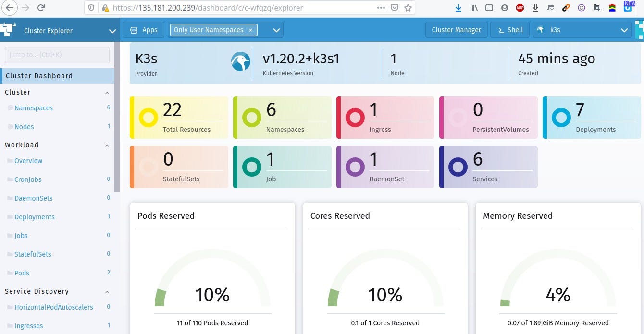The image size is (644, 334).
Task: Open StatefulSets in the sidebar
Action: coord(33,254)
